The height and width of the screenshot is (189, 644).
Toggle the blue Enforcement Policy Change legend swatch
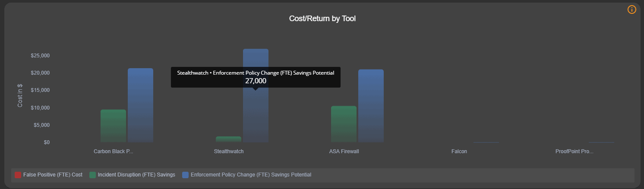pyautogui.click(x=185, y=175)
